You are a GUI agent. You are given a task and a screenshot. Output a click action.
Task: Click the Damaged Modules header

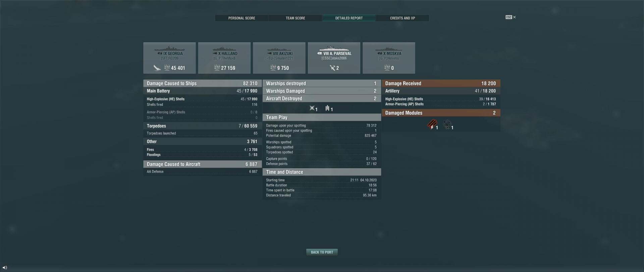441,113
